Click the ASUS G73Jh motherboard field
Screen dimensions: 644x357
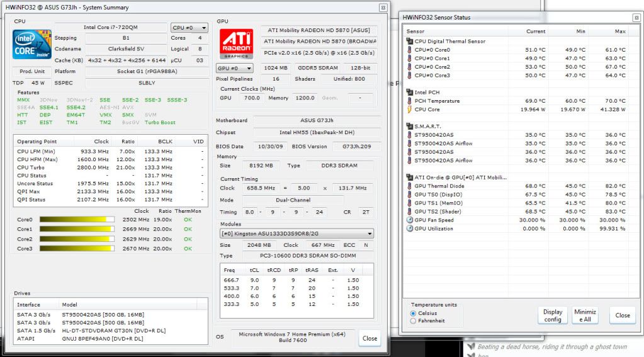tap(317, 120)
